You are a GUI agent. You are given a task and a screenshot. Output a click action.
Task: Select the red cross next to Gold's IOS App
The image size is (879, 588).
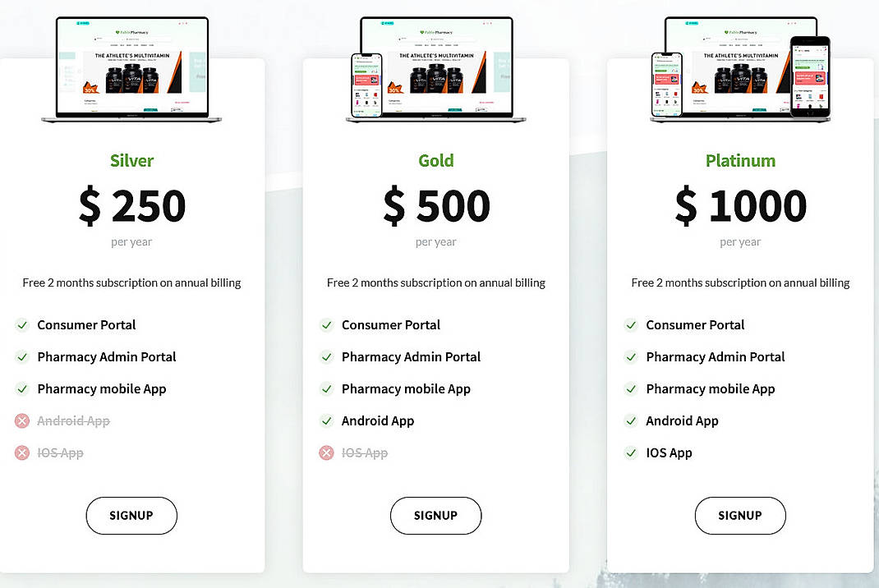tap(326, 452)
